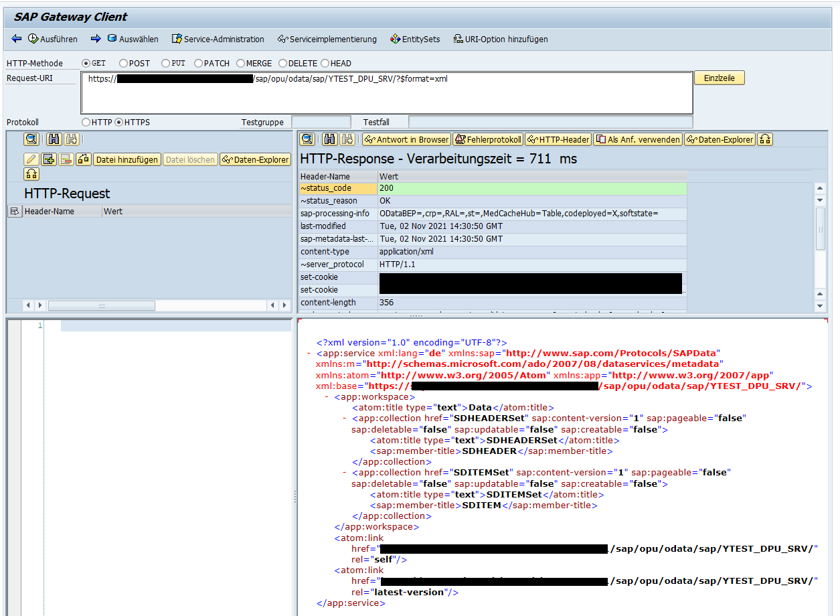The image size is (840, 616).
Task: Click request table horizontal scrollbar right arrow
Action: (285, 305)
